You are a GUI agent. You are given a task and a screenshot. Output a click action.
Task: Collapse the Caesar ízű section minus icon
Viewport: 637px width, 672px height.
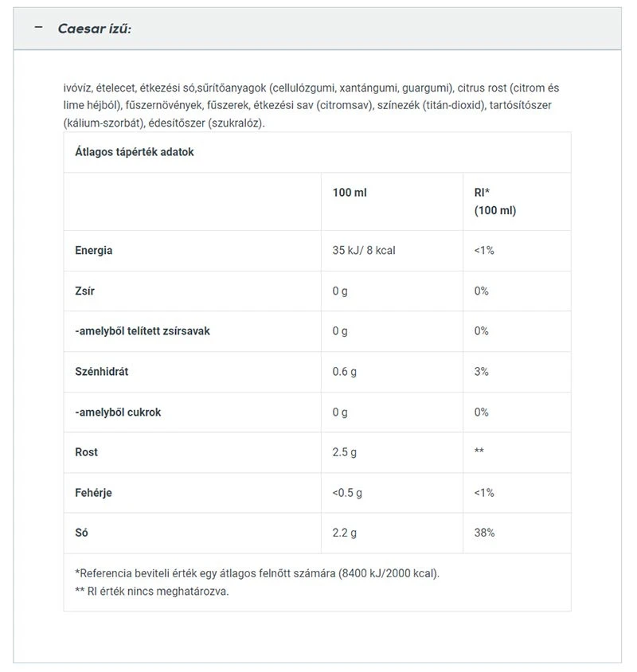click(38, 28)
